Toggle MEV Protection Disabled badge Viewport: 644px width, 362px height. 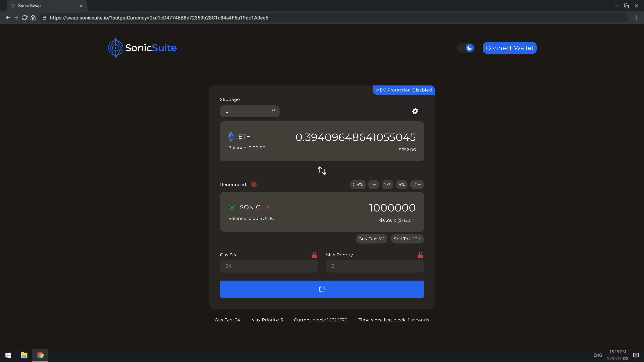(x=404, y=90)
